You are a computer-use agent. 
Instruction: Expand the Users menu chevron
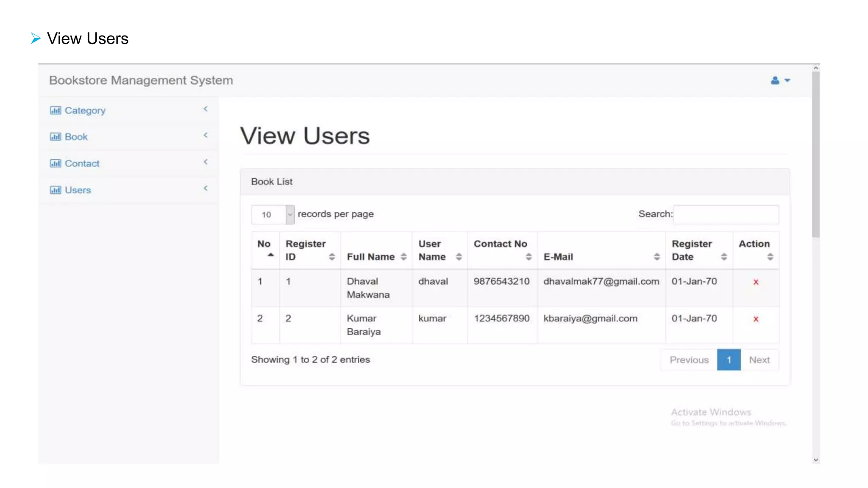[x=206, y=189]
